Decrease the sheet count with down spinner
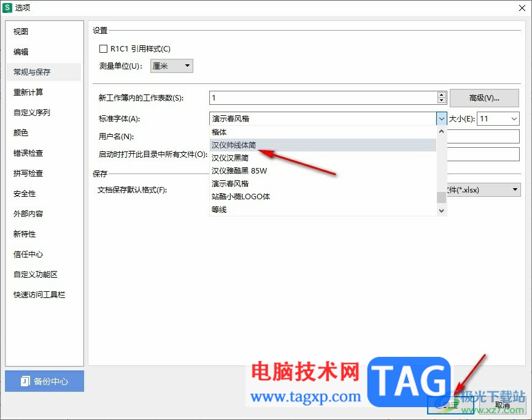The height and width of the screenshot is (420, 532). pos(441,101)
